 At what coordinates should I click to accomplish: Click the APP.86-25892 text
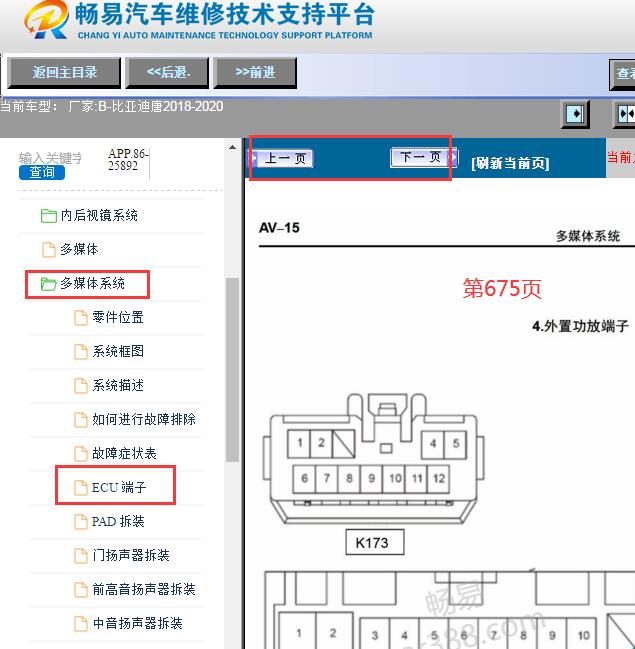128,160
